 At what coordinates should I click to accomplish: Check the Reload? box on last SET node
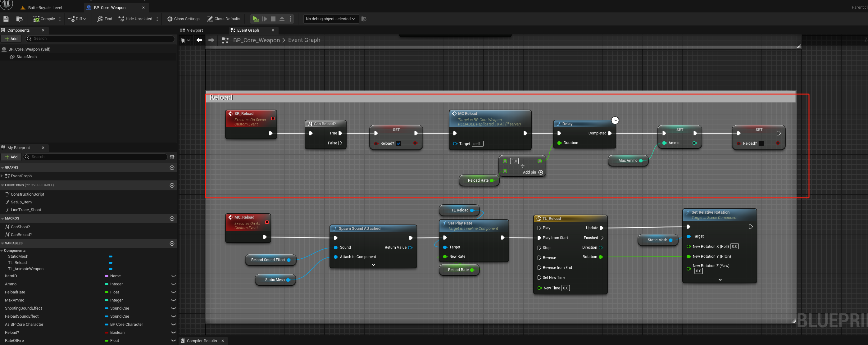click(x=761, y=143)
